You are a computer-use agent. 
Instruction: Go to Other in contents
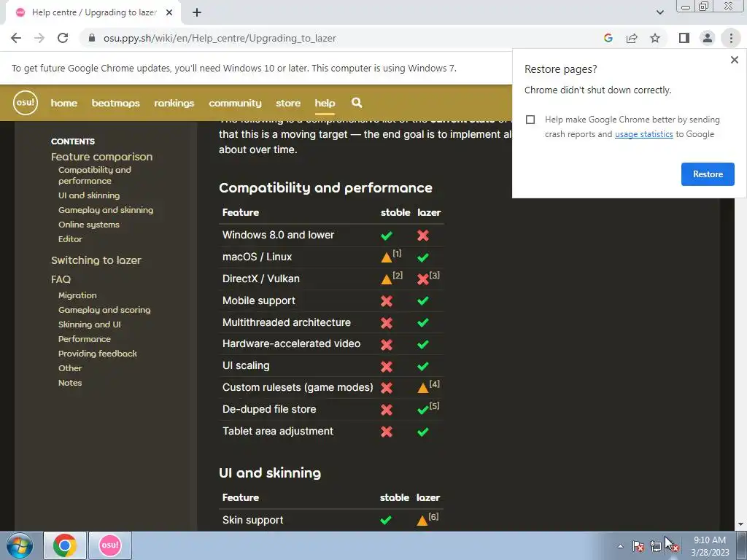[70, 368]
